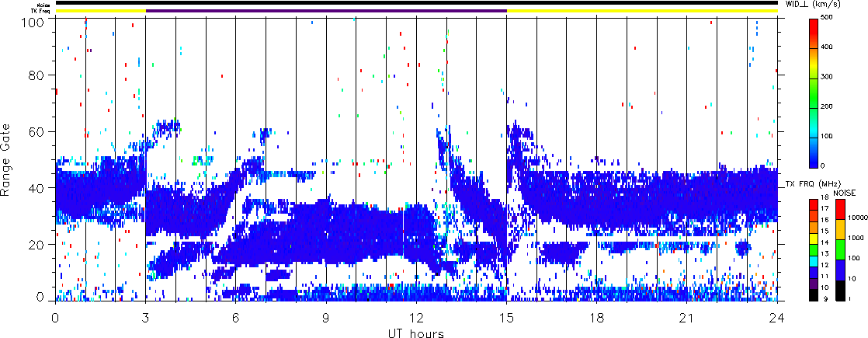Click the 15 label in TX FRQ legend
Image resolution: width=868 pixels, height=338 pixels.
[825, 231]
